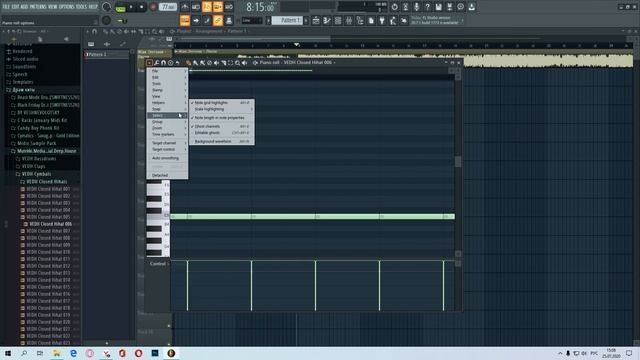Open Windows Start menu
Viewport: 640px width, 360px height.
[8, 353]
